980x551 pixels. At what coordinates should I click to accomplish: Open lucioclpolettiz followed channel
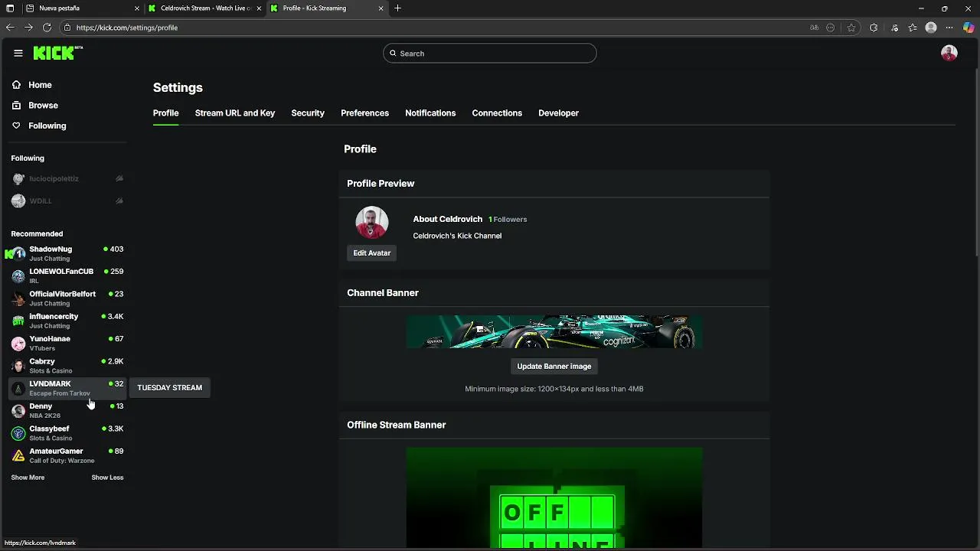[x=67, y=178]
